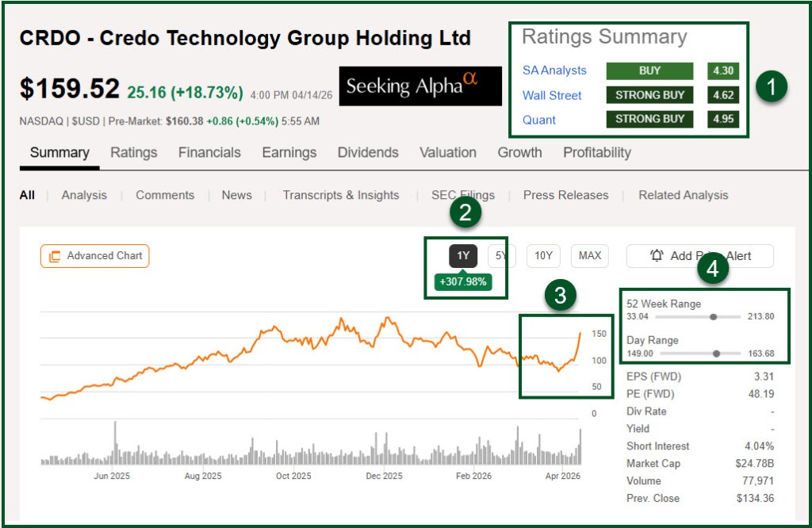The width and height of the screenshot is (812, 528).
Task: Click the SA Analysts rating link
Action: click(554, 71)
